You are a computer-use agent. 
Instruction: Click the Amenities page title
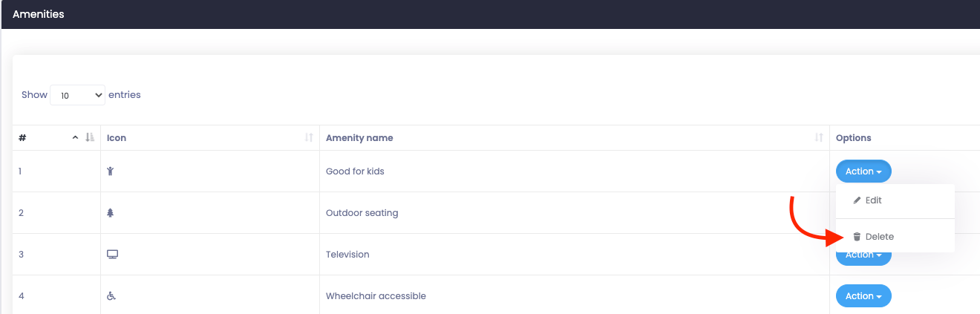(39, 14)
